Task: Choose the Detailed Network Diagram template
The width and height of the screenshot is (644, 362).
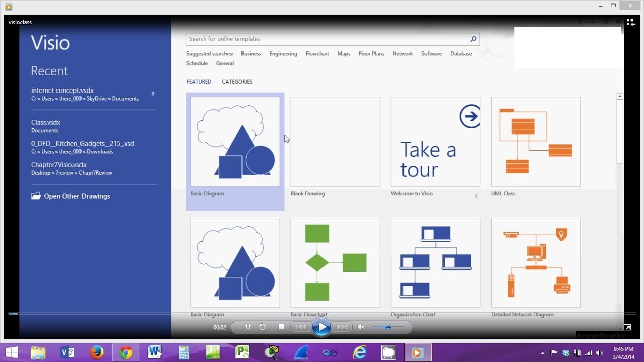Action: tap(536, 267)
